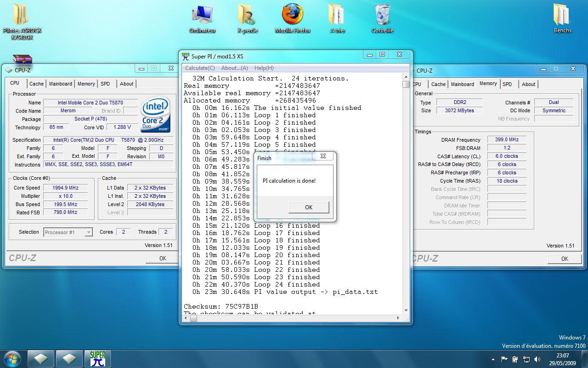Click the Checksum: 75C97B1B line

(x=221, y=306)
